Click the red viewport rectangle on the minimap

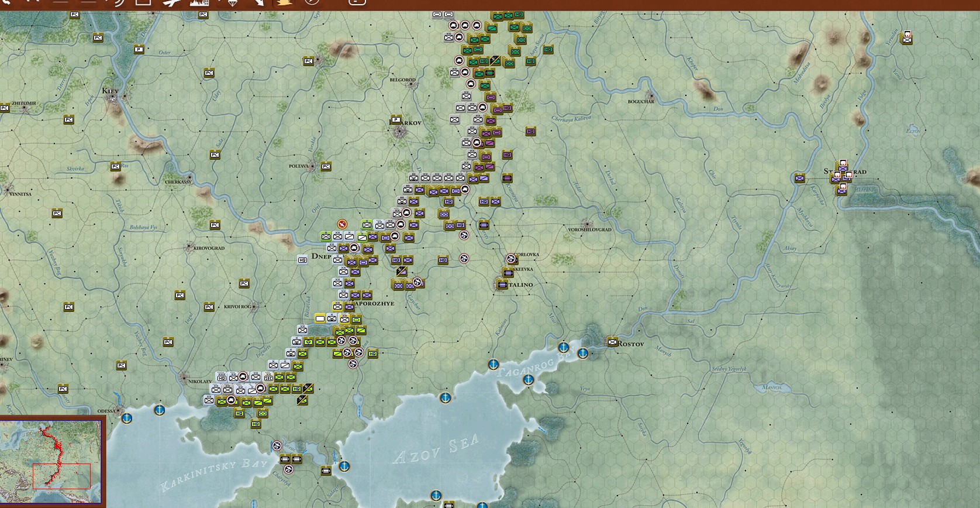tap(61, 476)
